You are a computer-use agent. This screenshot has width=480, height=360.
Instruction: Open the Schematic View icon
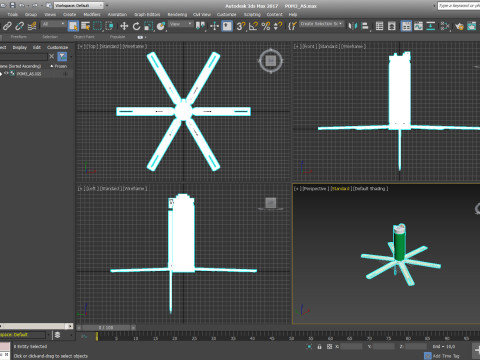(431, 26)
